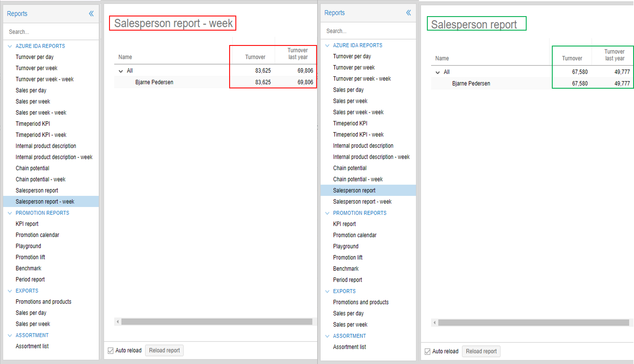Open Promotion calendar report in left panel
The width and height of the screenshot is (634, 364).
tap(37, 235)
